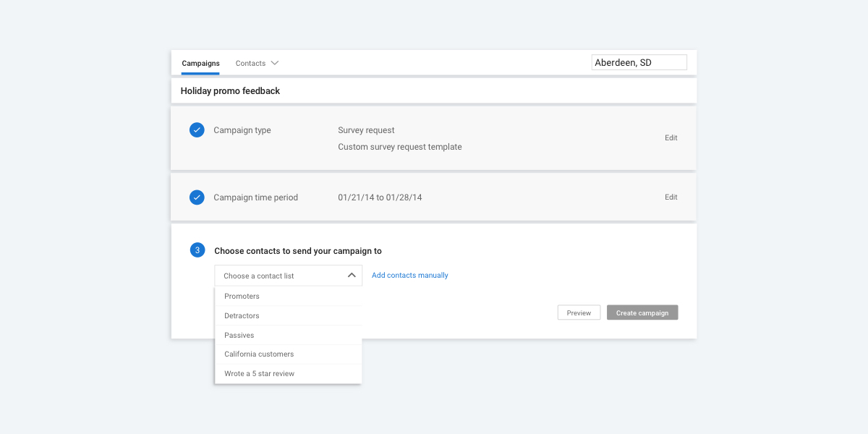The height and width of the screenshot is (434, 868).
Task: Submit with Create campaign button
Action: 642,312
